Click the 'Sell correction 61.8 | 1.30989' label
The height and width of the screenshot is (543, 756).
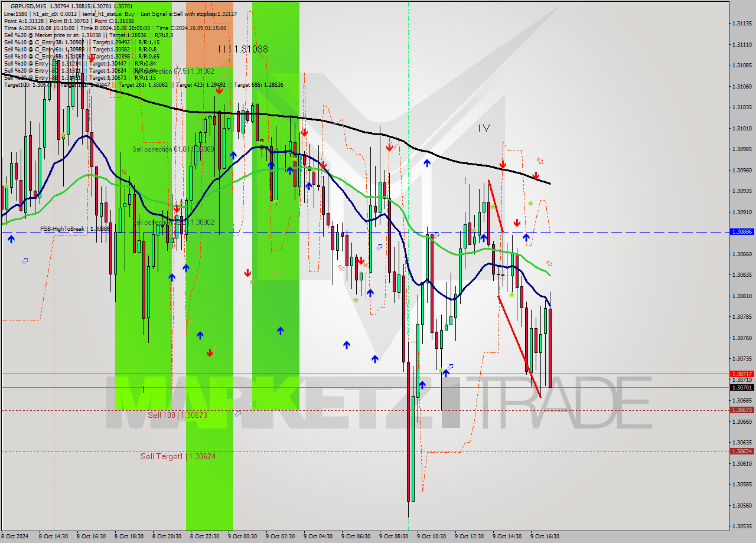point(173,149)
